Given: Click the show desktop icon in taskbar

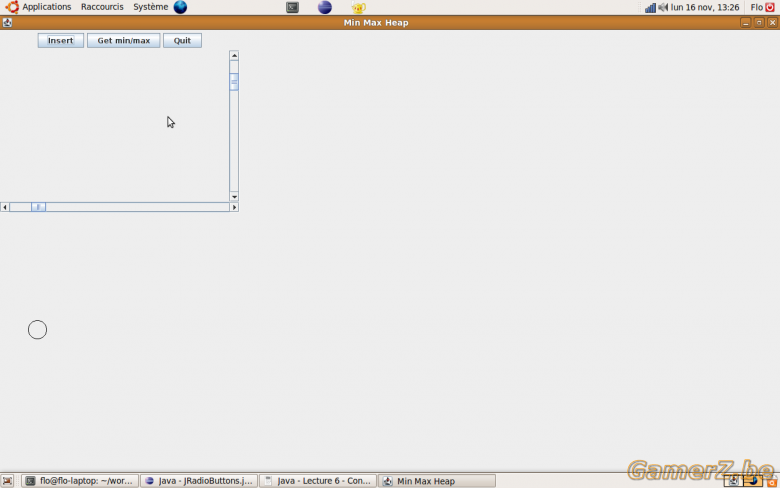Looking at the screenshot, I should pos(7,481).
